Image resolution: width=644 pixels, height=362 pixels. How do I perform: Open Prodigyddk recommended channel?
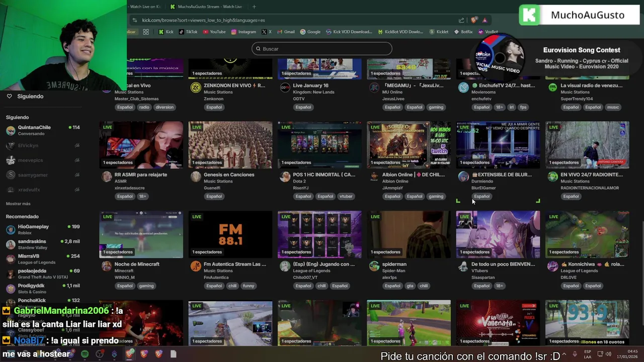pos(43,289)
